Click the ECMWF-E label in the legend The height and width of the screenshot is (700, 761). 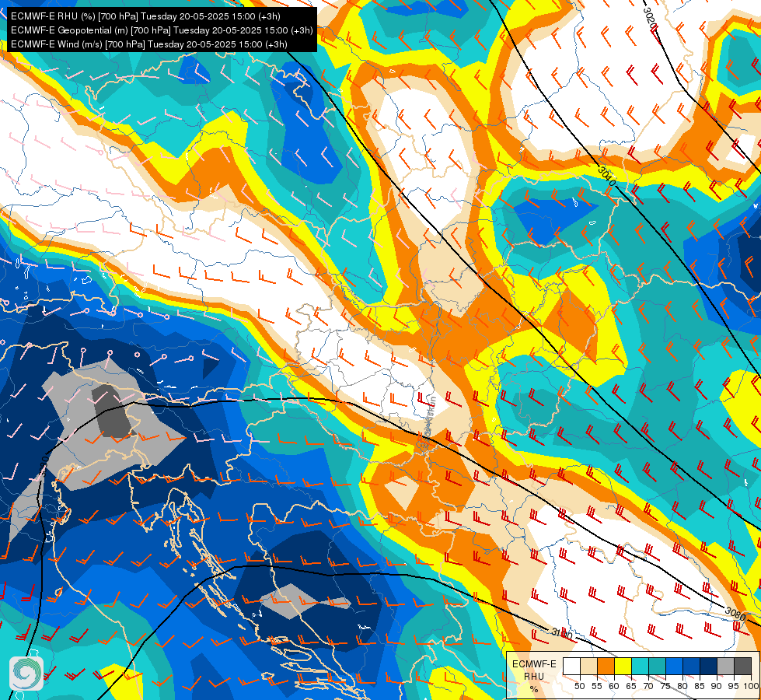(x=534, y=664)
